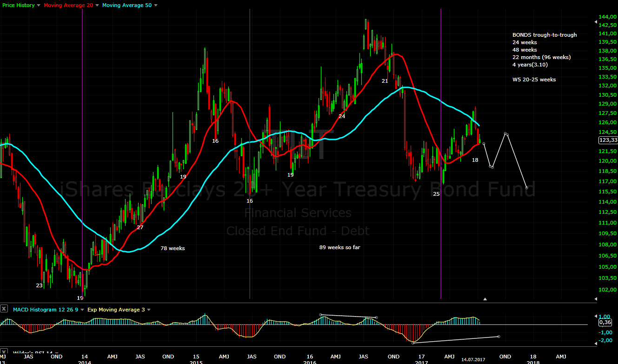Expand the MACD Histogram 12 26 9 dropdown

(x=82, y=309)
